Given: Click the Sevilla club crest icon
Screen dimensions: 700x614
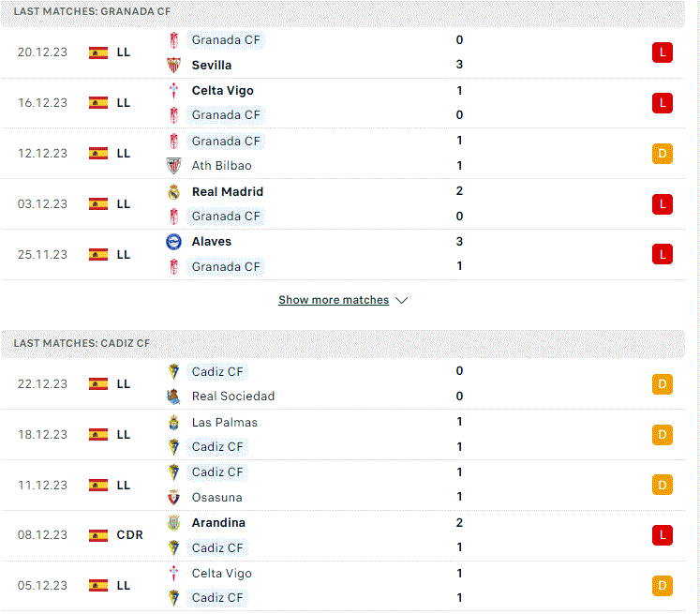Looking at the screenshot, I should point(173,66).
